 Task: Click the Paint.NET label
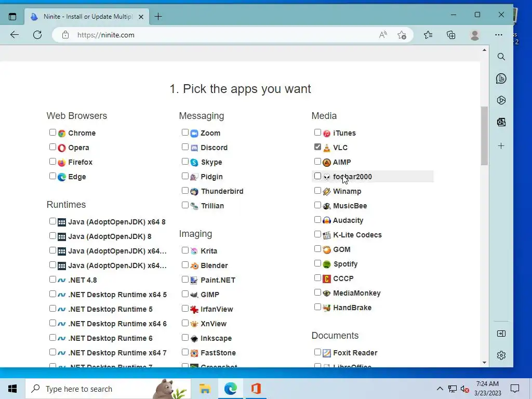coord(218,280)
